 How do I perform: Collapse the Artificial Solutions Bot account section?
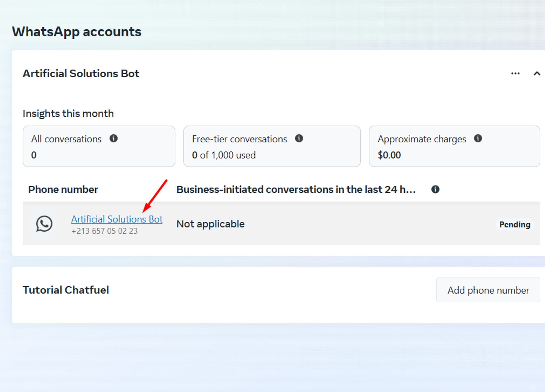pos(537,73)
